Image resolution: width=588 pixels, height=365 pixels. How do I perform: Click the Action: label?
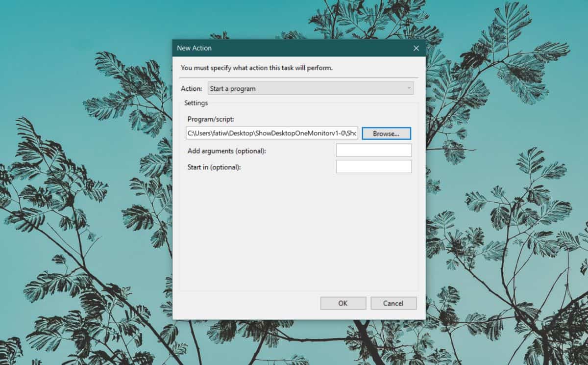(x=192, y=89)
